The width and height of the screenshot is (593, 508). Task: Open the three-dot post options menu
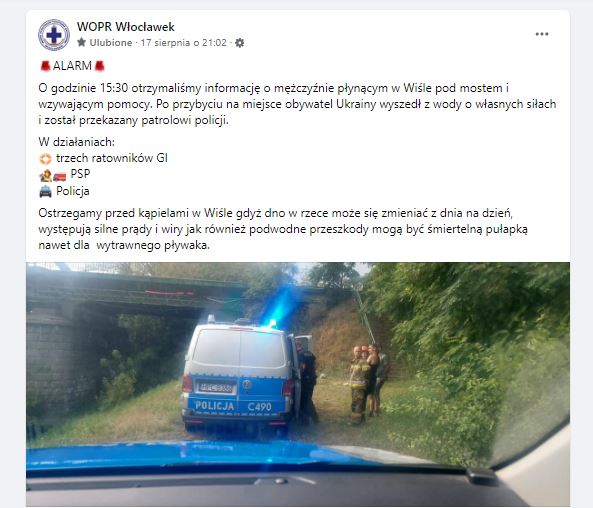542,34
